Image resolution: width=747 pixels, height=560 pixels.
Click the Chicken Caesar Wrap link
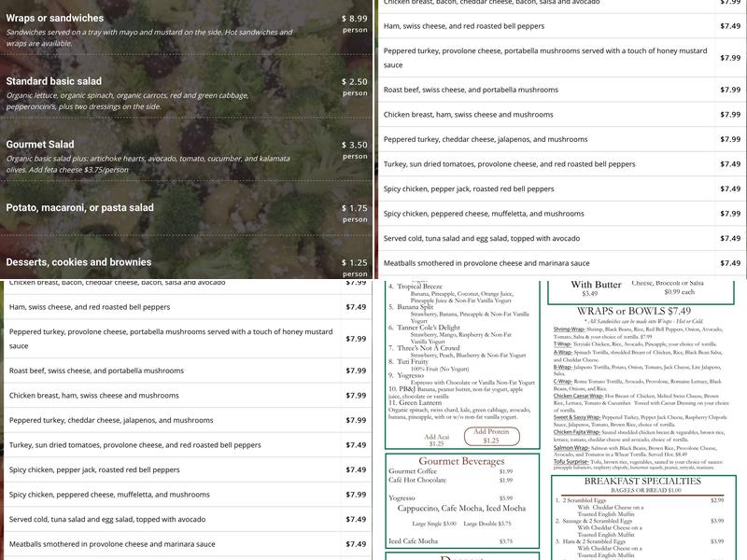pos(578,396)
